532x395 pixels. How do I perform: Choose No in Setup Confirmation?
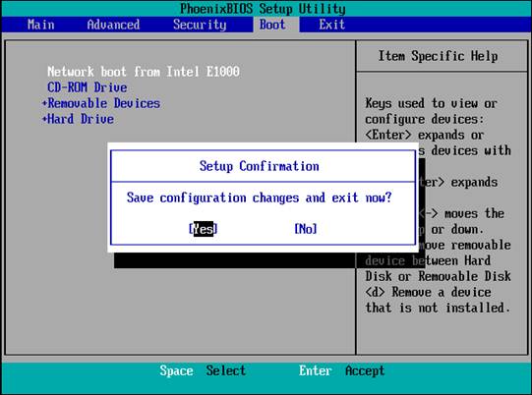(306, 229)
